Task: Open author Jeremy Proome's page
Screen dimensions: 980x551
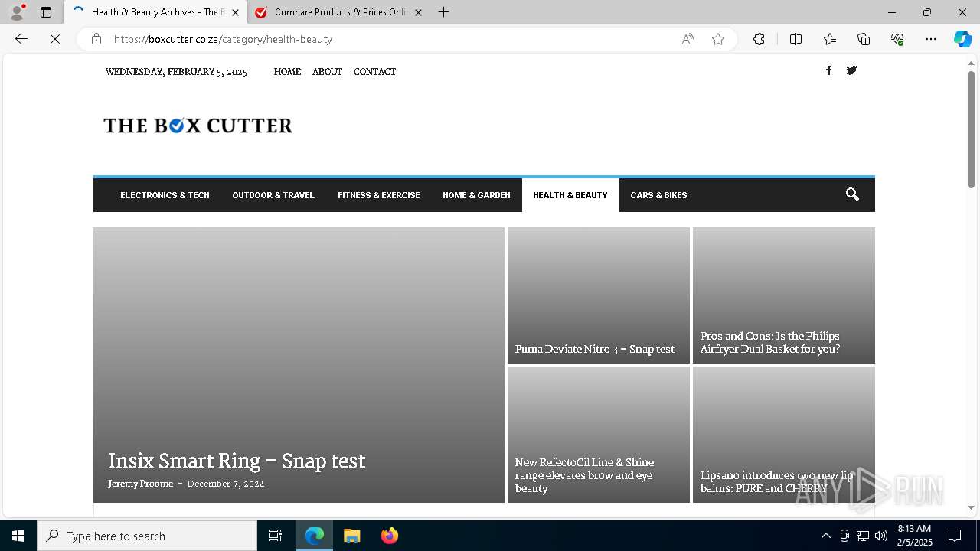Action: [x=141, y=484]
